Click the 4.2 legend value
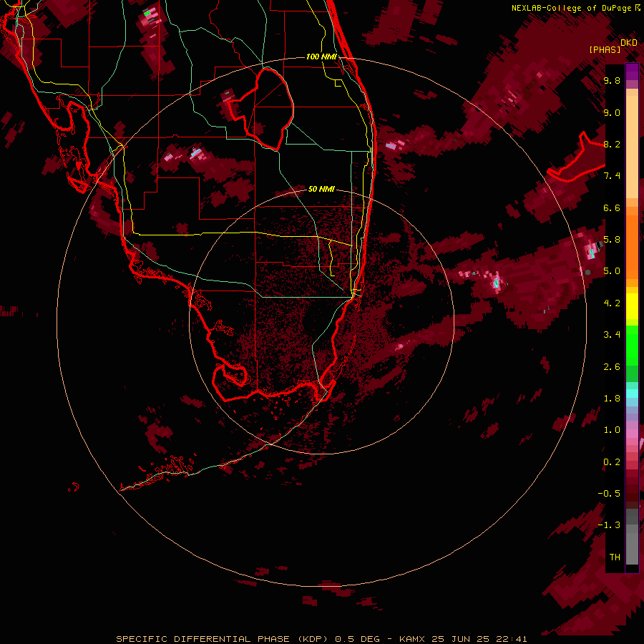This screenshot has width=644, height=644. tap(612, 303)
